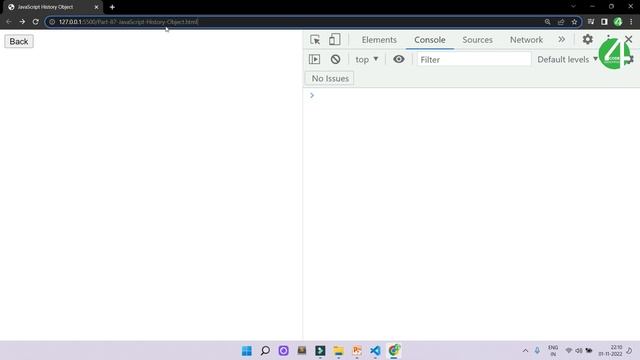
Task: Click the address bar URL
Action: [x=128, y=22]
